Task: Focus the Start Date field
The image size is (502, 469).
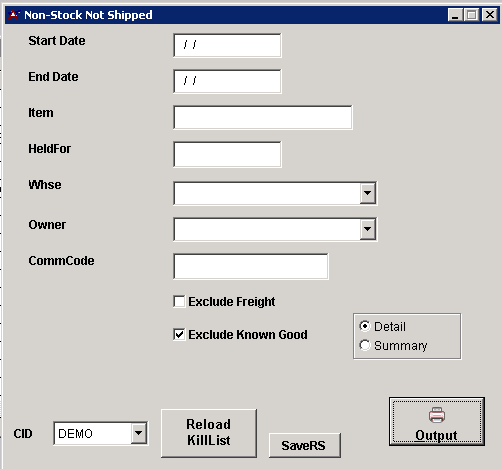Action: (227, 45)
